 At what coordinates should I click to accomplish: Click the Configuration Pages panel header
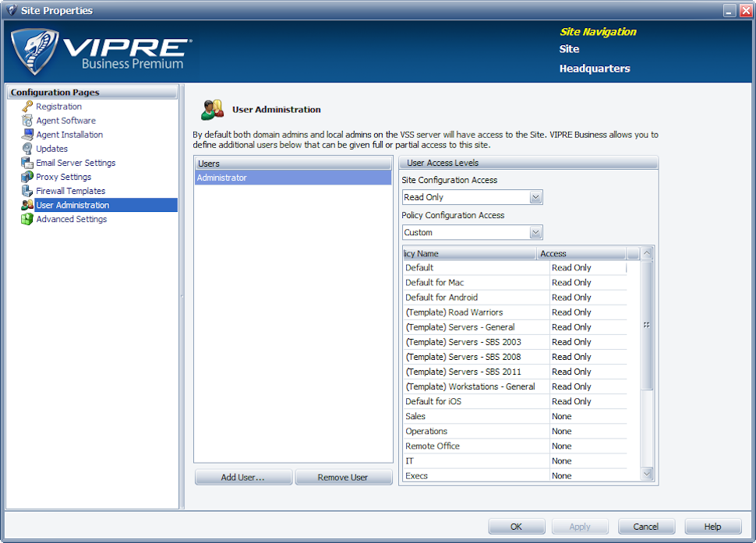[x=92, y=92]
